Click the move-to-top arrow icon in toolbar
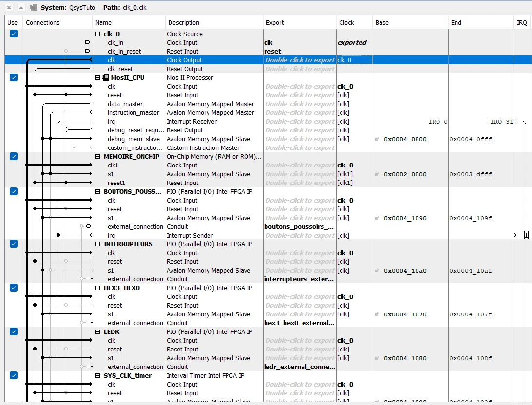This screenshot has width=532, height=405. (x=9, y=7)
